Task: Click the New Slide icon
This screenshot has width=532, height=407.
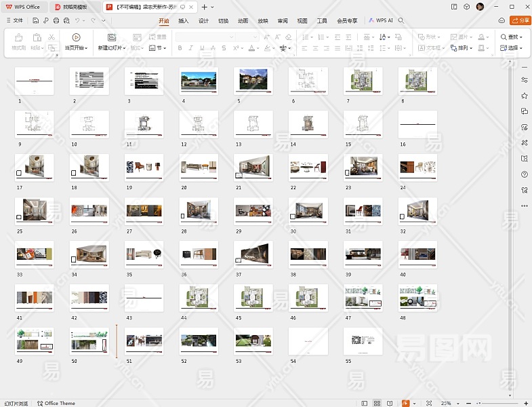Action: (111, 37)
